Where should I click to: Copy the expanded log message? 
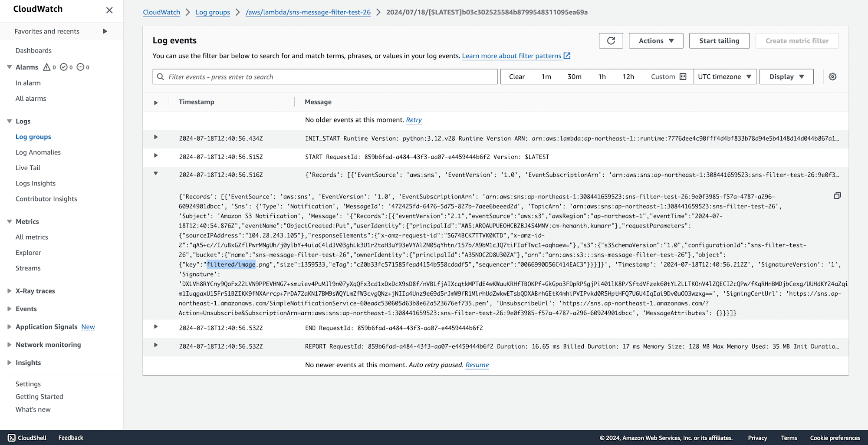click(x=837, y=196)
